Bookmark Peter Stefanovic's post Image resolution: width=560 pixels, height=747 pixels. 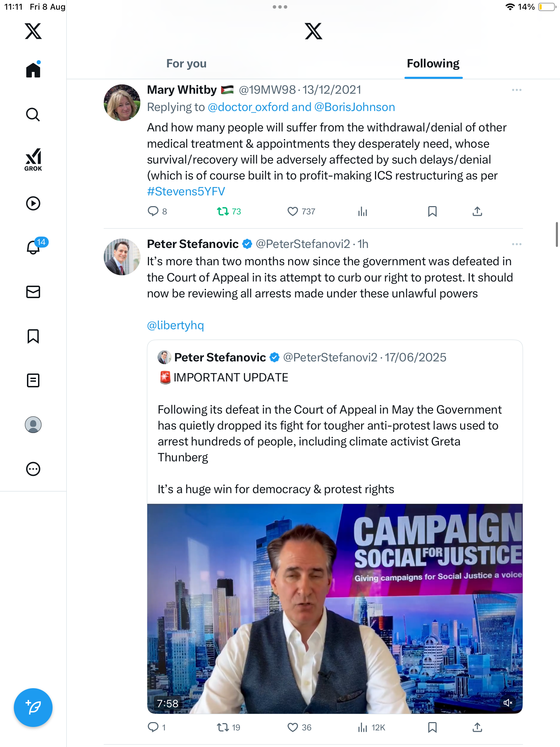[432, 728]
